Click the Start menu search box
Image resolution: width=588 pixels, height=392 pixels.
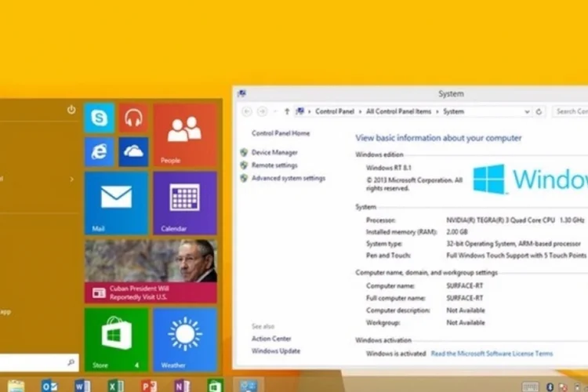[x=39, y=362]
